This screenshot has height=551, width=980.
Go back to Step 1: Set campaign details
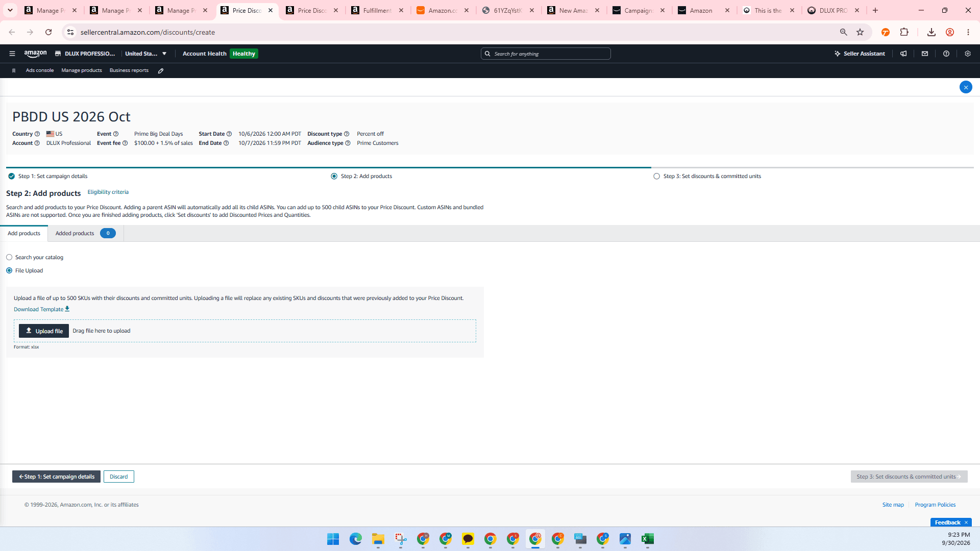[56, 477]
